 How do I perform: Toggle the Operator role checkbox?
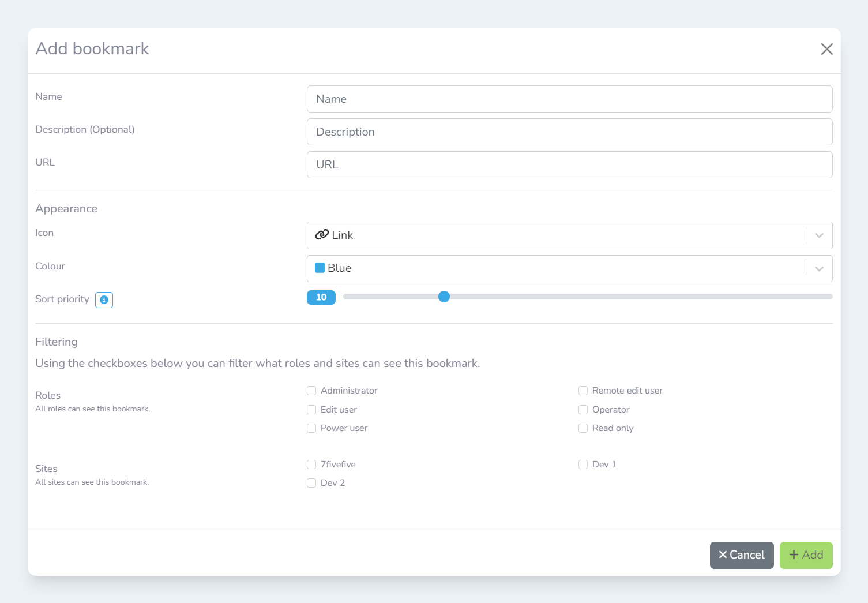(583, 410)
